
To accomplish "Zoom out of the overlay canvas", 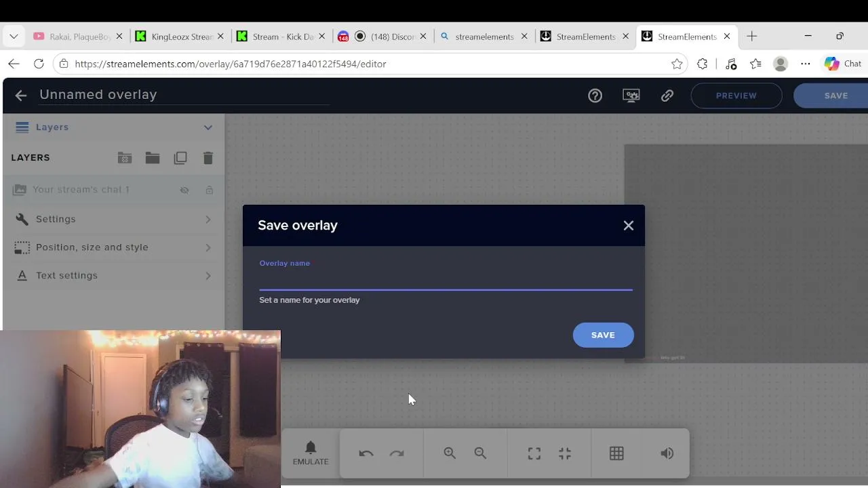I will click(x=480, y=453).
